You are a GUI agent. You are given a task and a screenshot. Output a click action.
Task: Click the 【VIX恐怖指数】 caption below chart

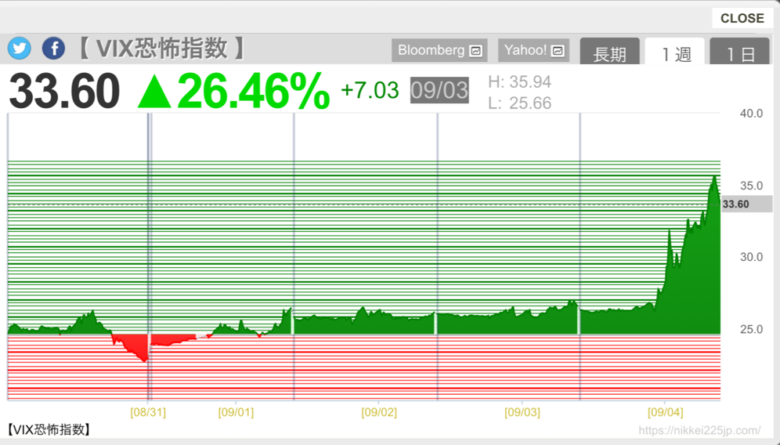pos(48,430)
